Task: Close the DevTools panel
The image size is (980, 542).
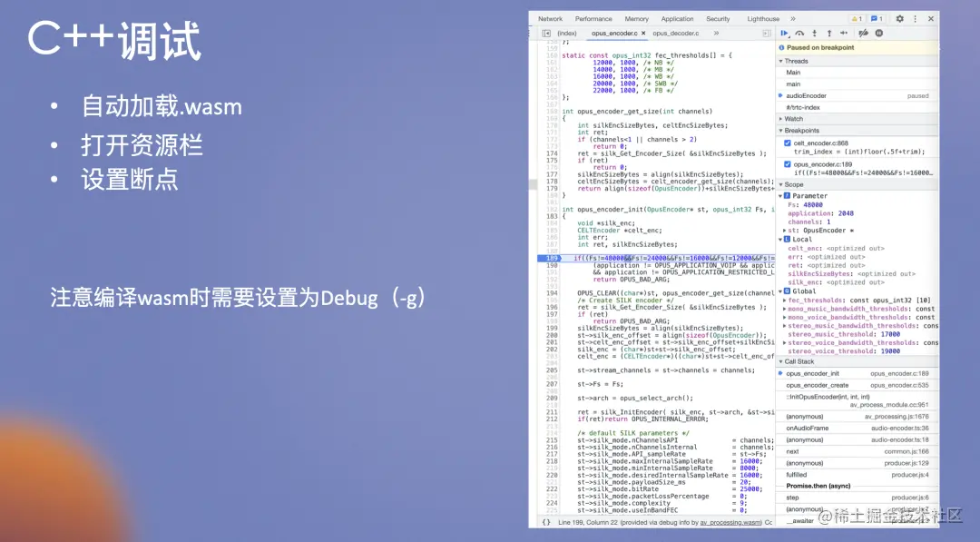Action: [931, 19]
